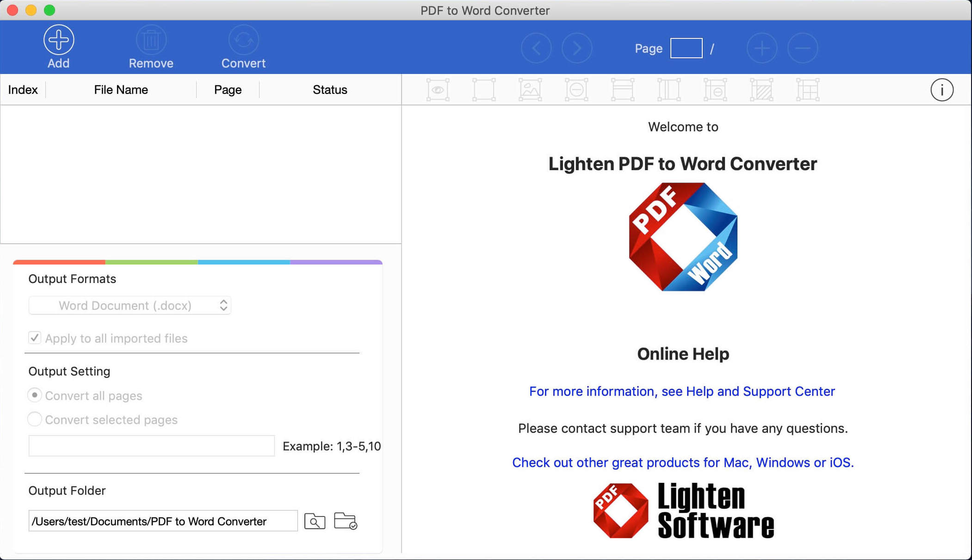Click 'Please contact support team' text
Screen dimensions: 972x560
pos(683,428)
